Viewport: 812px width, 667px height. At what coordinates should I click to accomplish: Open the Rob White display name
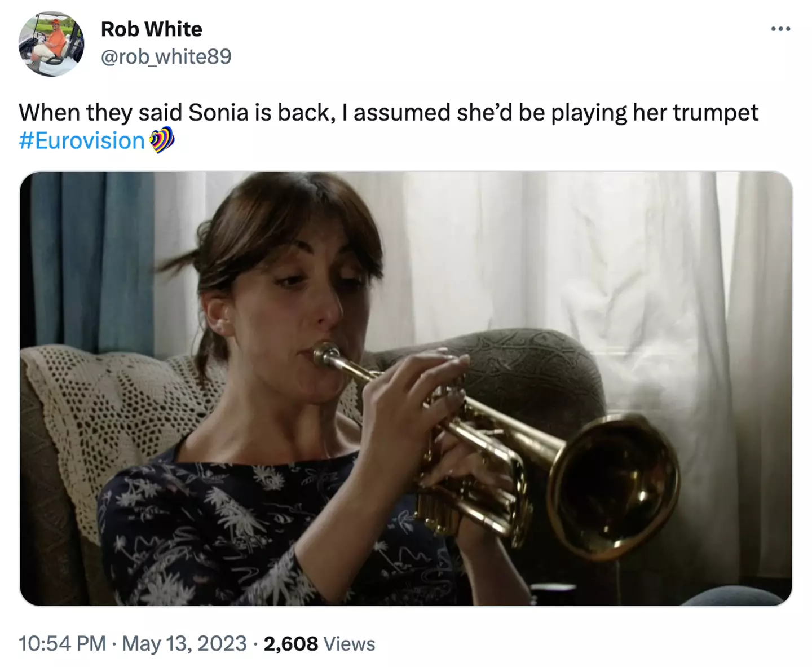pyautogui.click(x=151, y=29)
